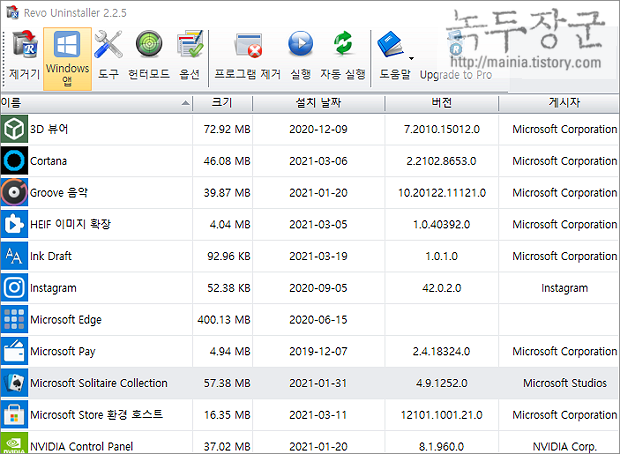Click the 2020-09-05 install date cell
Screen dimensions: 620x454
tap(318, 288)
